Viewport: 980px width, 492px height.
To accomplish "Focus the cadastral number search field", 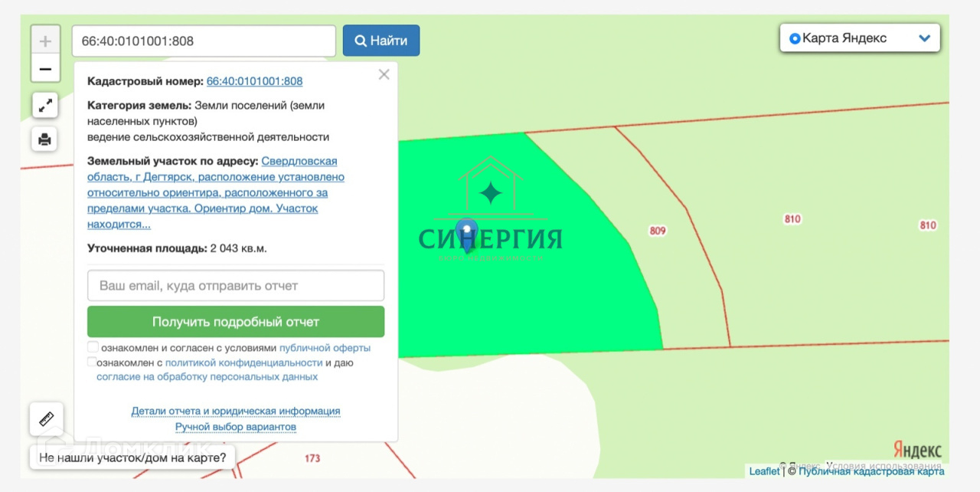I will 204,41.
